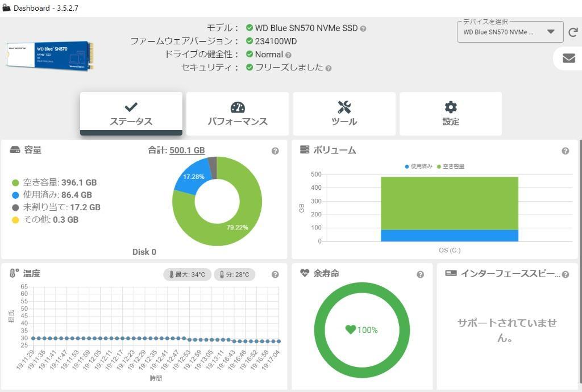Switch to the ツール tab
The image size is (582, 392).
point(344,114)
